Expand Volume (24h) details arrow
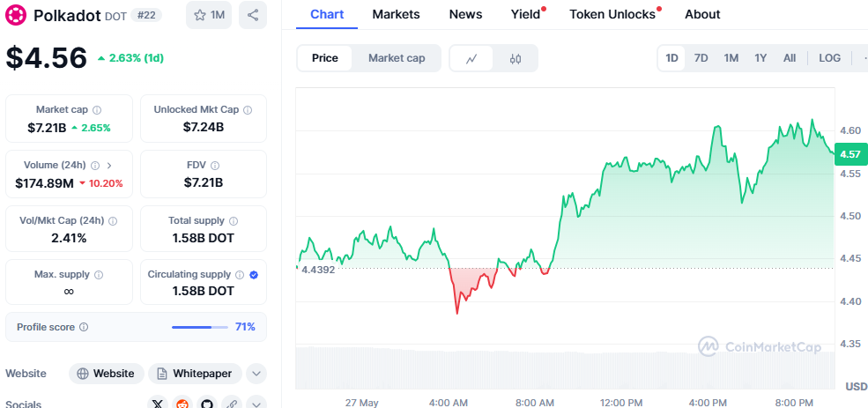The width and height of the screenshot is (868, 408). pyautogui.click(x=109, y=166)
